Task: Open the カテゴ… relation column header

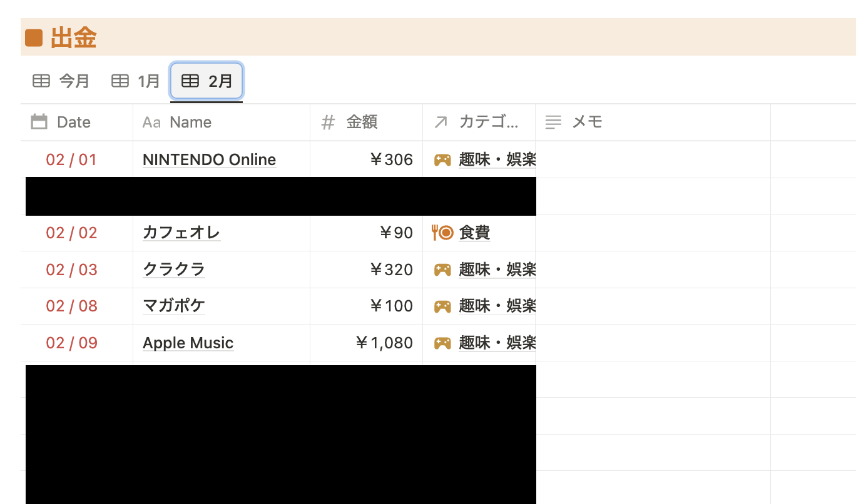Action: click(479, 123)
